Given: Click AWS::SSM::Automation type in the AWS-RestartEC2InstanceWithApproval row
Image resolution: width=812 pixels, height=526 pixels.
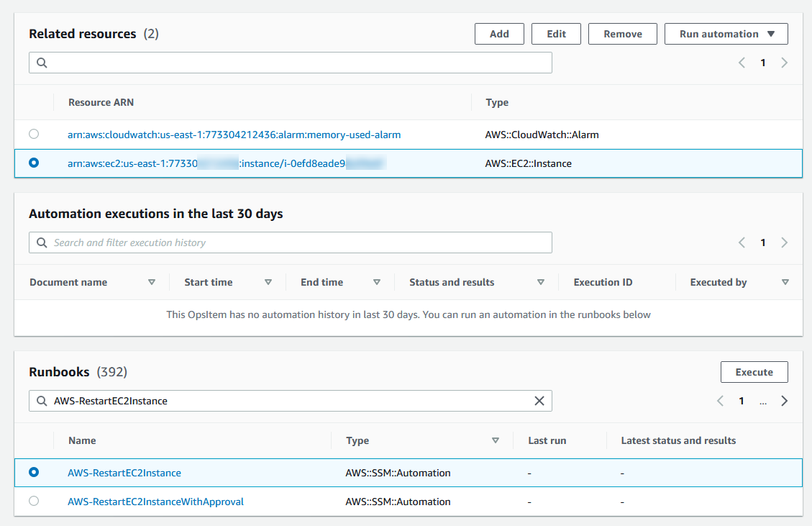Looking at the screenshot, I should pyautogui.click(x=398, y=502).
